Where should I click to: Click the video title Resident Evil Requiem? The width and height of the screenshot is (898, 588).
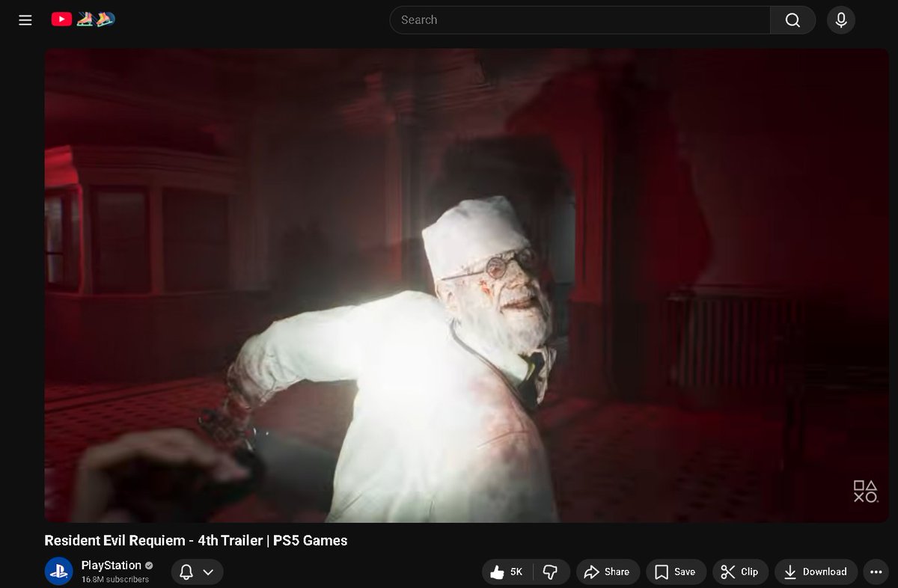click(x=196, y=540)
